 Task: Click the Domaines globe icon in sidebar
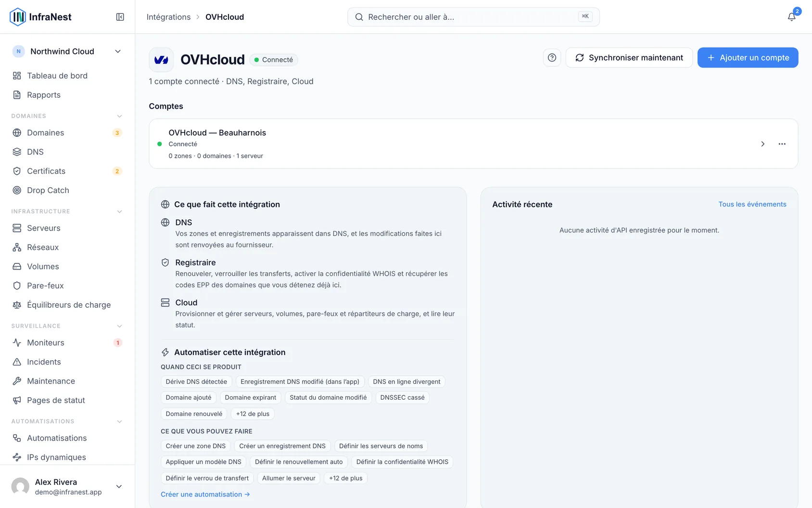[17, 132]
